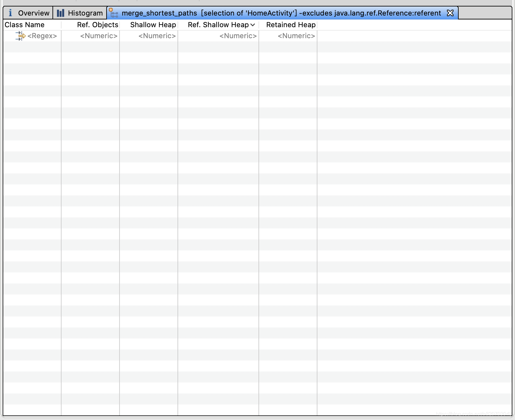515x420 pixels.
Task: Sort by Class Name column header
Action: [32, 25]
